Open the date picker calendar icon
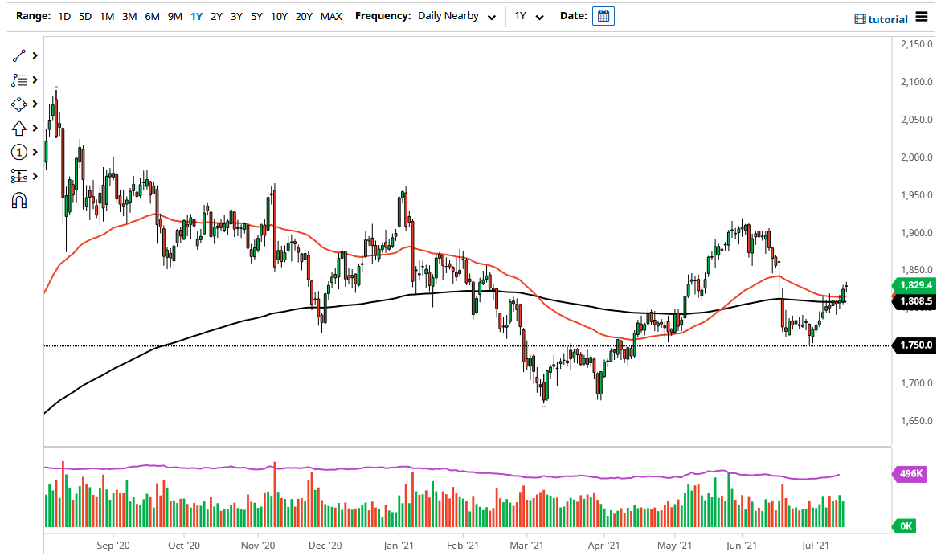This screenshot has height=560, width=941. (x=603, y=16)
